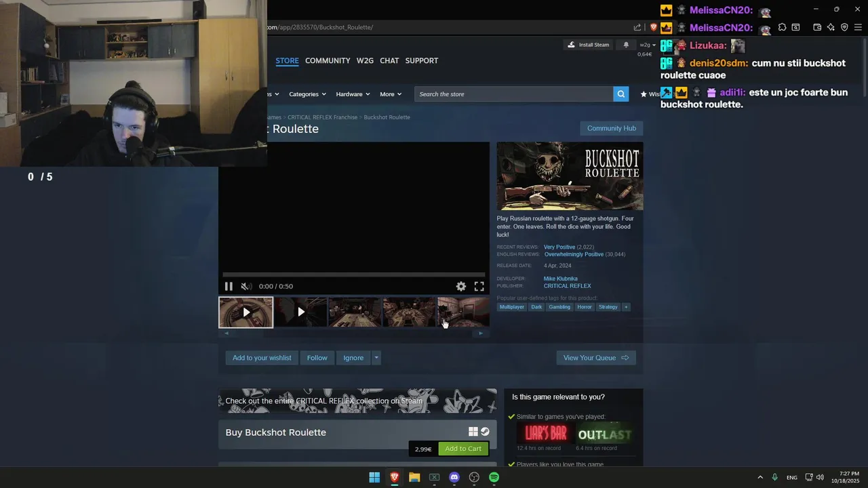Open View Your Queue
868x488 pixels.
click(596, 358)
